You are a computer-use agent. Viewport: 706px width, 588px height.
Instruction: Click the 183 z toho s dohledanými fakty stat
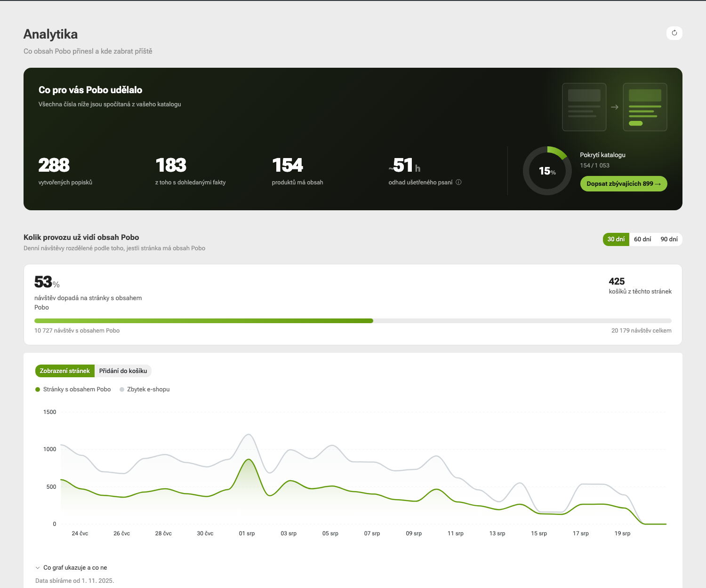click(190, 171)
